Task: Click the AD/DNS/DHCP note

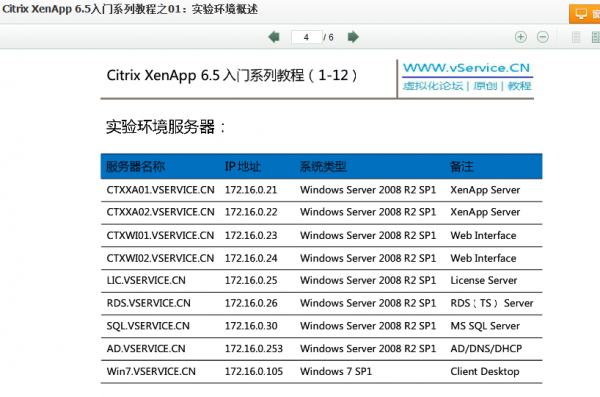Action: pos(486,349)
